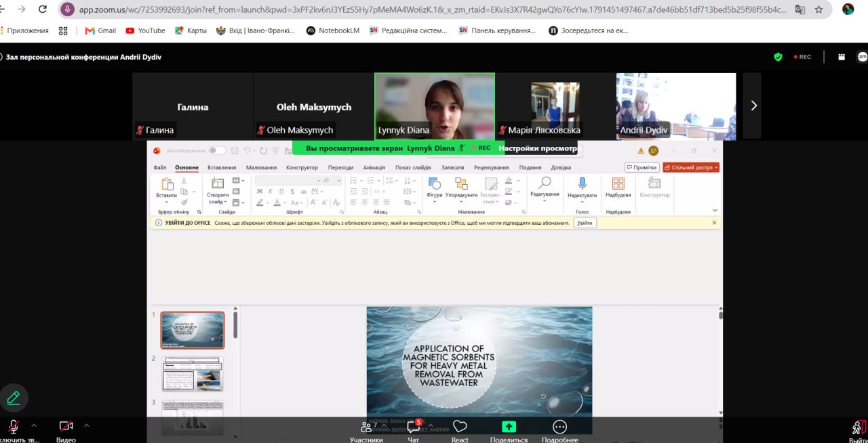The width and height of the screenshot is (868, 443).
Task: Reload the browser page
Action: point(43,9)
